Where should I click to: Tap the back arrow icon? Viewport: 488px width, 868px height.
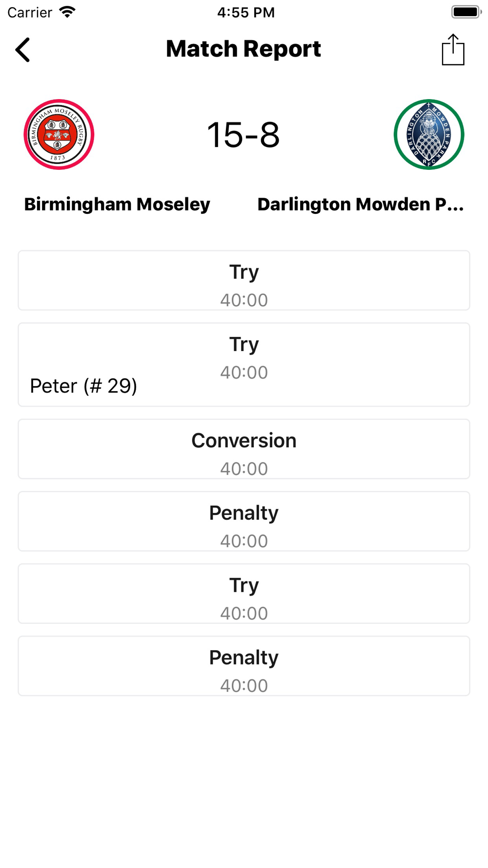22,50
